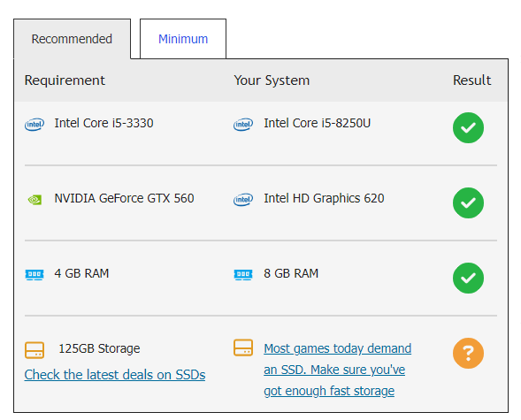Click the green checkmark in the CPU row

point(468,128)
